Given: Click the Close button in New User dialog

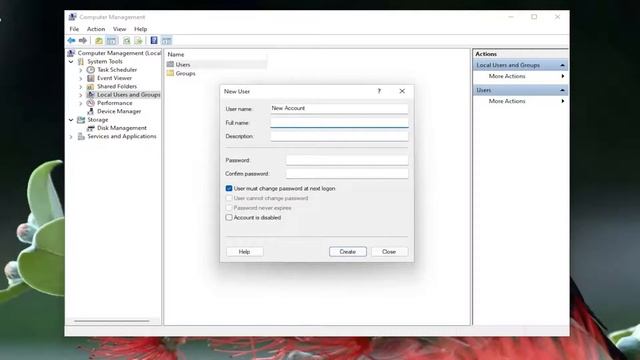Looking at the screenshot, I should tap(389, 252).
